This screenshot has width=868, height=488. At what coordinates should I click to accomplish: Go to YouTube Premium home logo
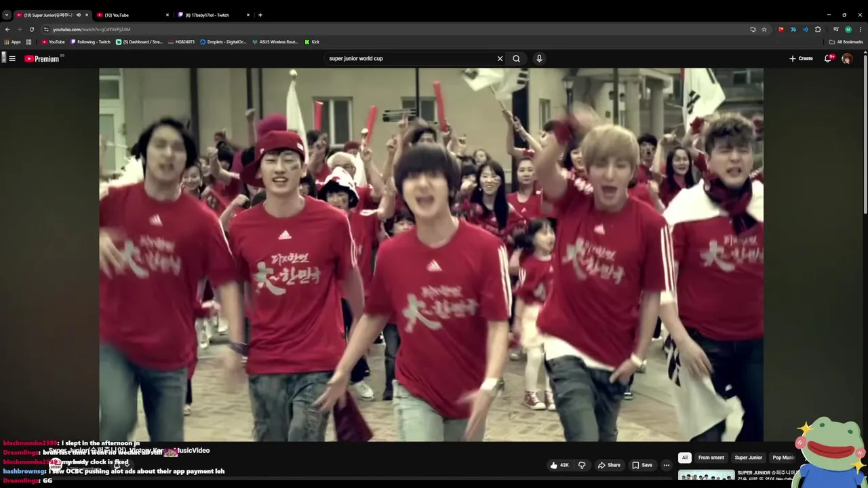click(42, 58)
